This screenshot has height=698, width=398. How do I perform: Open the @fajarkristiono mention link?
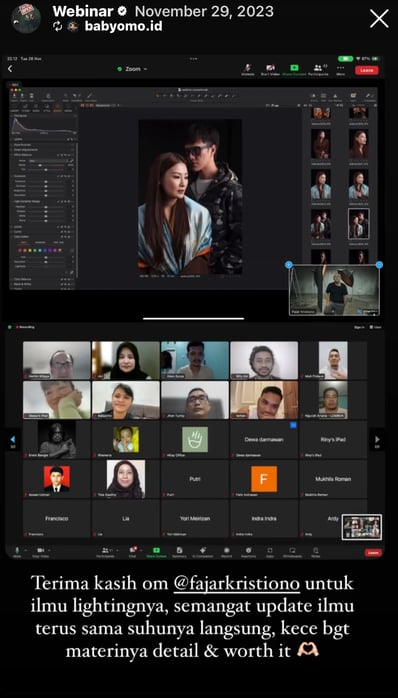coord(236,584)
